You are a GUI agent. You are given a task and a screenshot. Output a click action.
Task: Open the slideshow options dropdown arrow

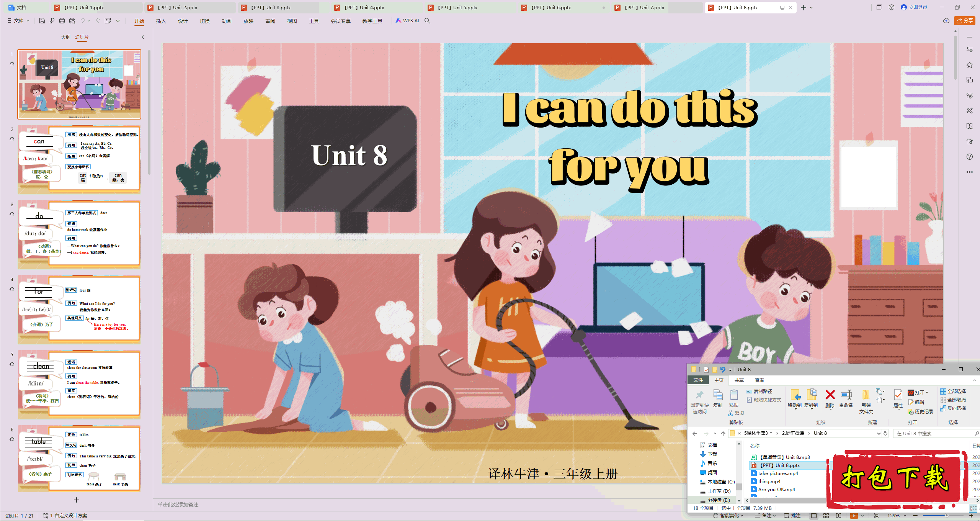click(x=862, y=516)
